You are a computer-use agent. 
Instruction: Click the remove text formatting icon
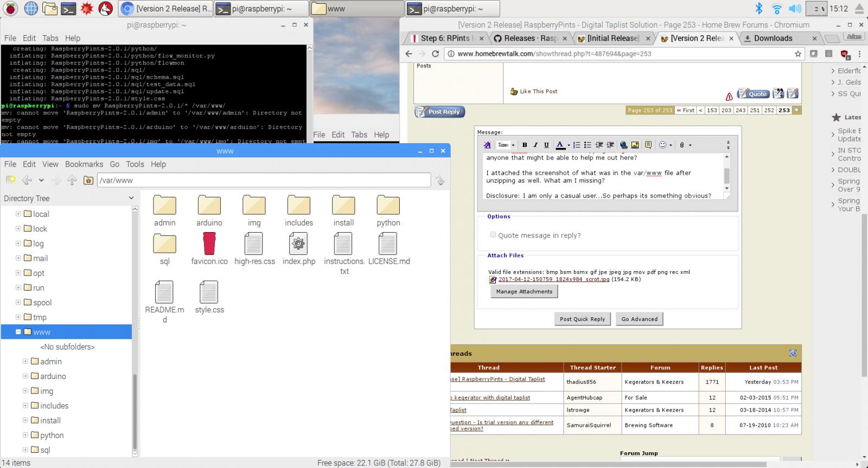(x=487, y=145)
